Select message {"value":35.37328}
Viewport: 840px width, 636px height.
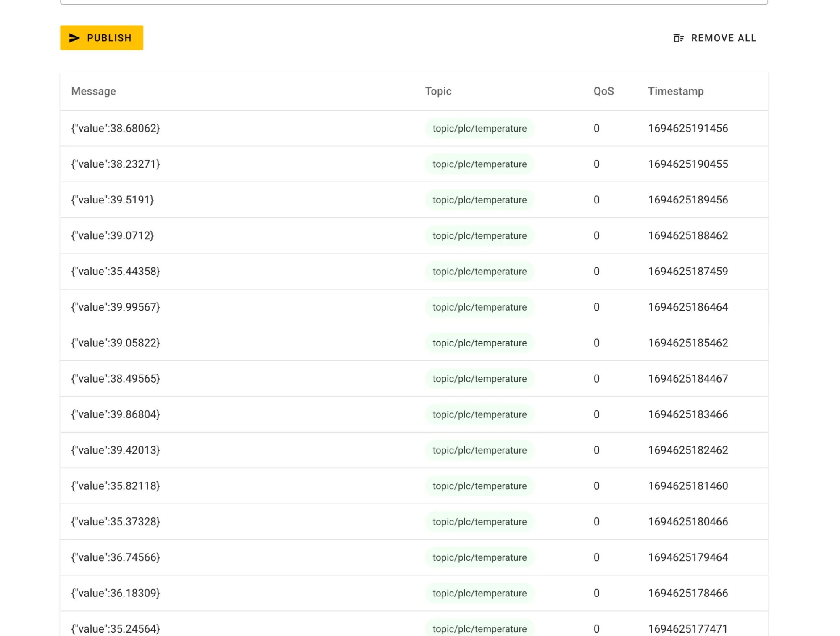(116, 521)
